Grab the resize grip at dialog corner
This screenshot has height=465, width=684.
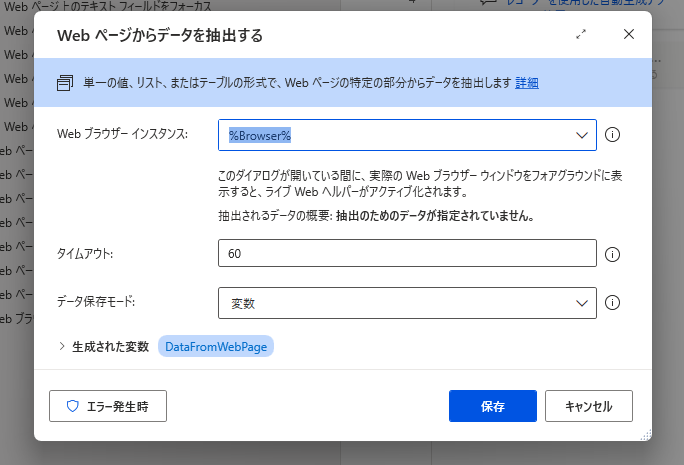646,435
